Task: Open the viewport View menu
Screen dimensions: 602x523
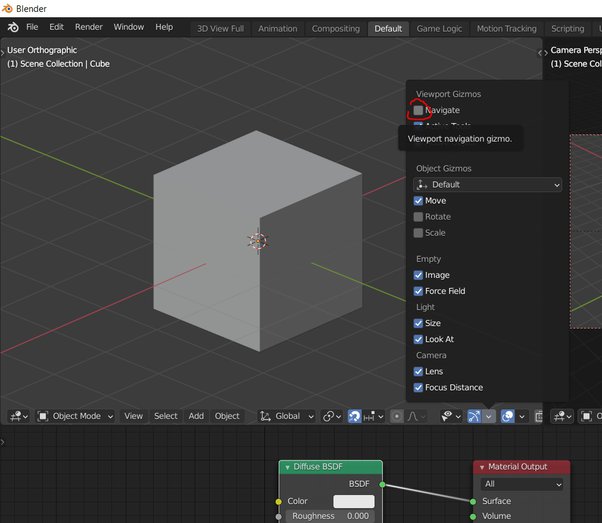Action: tap(133, 416)
